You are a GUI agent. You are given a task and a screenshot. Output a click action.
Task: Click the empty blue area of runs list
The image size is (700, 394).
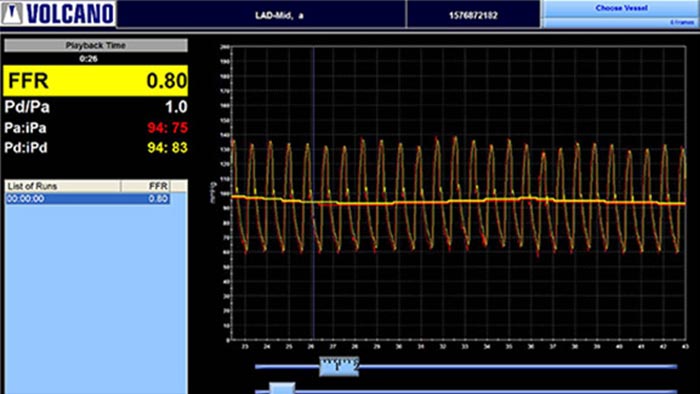click(96, 299)
